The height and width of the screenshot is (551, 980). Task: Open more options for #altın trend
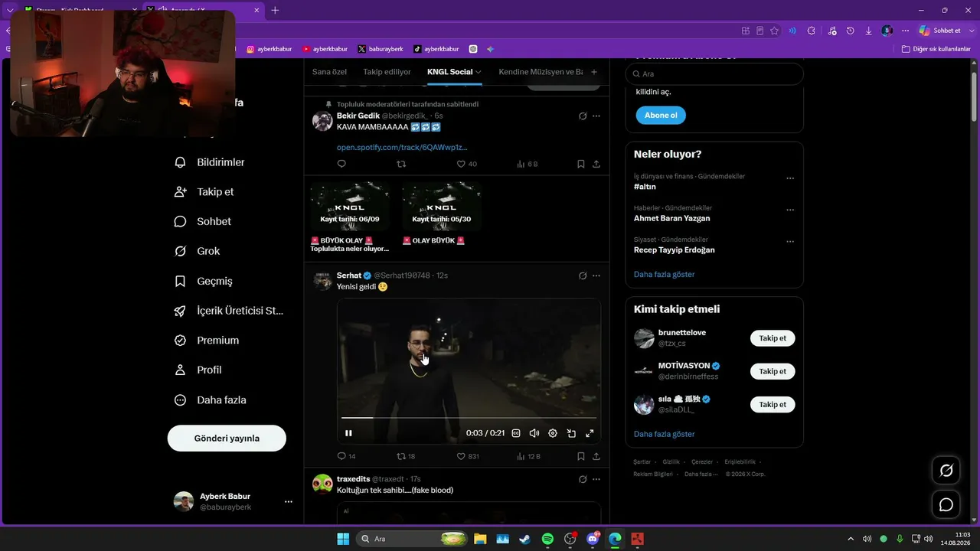tap(790, 178)
